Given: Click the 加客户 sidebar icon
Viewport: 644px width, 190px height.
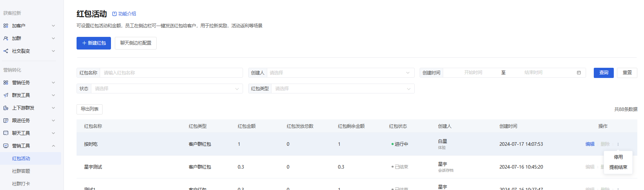Looking at the screenshot, I should click(6, 26).
